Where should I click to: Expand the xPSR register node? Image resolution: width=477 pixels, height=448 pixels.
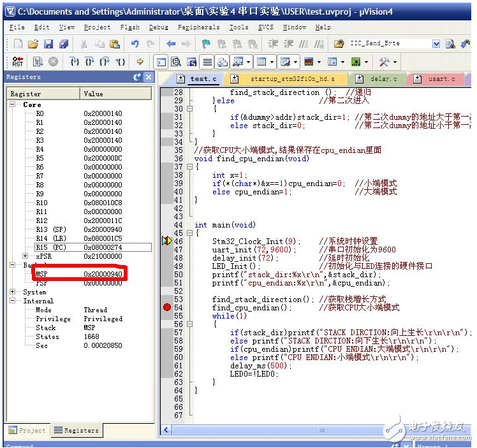(x=26, y=256)
